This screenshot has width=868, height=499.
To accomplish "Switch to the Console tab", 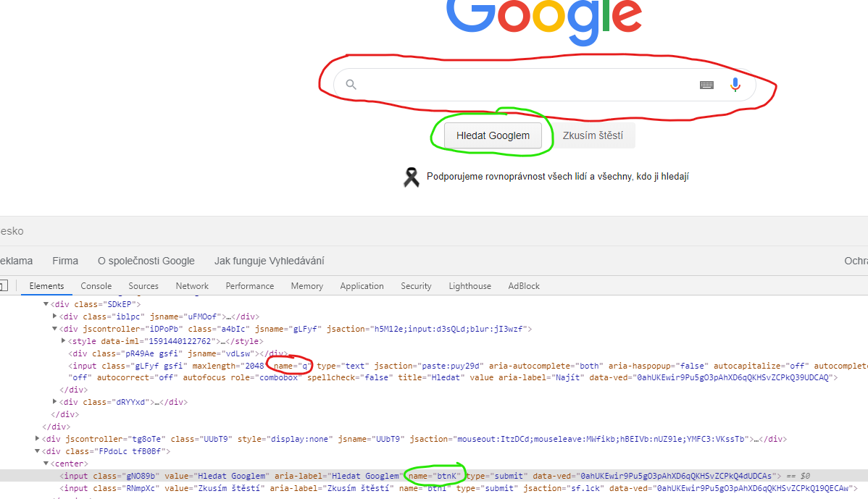I will pyautogui.click(x=96, y=286).
